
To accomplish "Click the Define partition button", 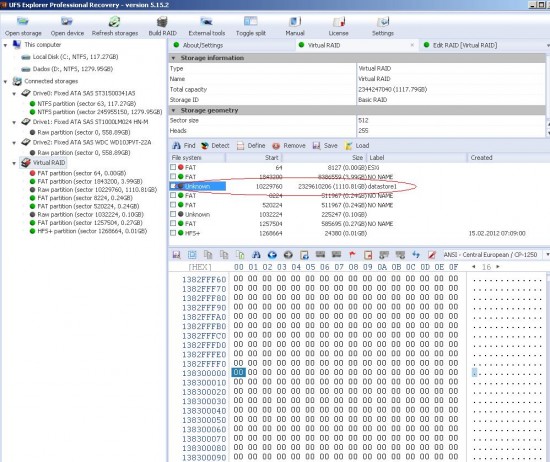I will pyautogui.click(x=251, y=146).
